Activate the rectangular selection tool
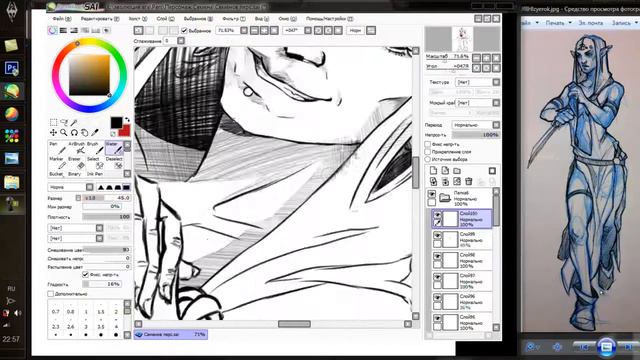The height and width of the screenshot is (360, 640). 53,122
